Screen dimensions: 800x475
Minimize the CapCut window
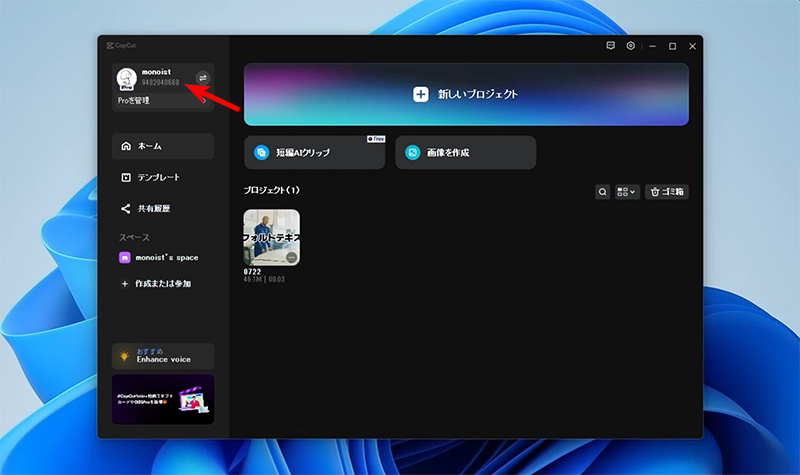point(653,46)
